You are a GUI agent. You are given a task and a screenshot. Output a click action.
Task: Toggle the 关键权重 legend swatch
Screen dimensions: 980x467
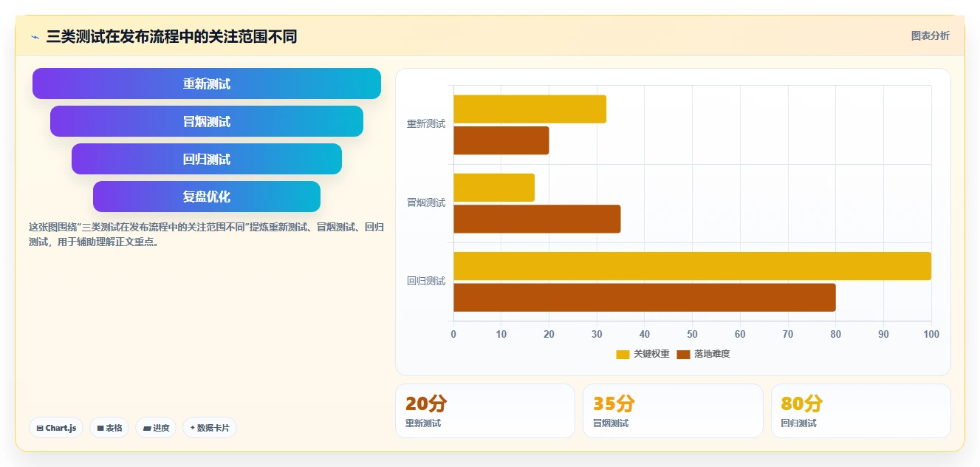tap(623, 354)
